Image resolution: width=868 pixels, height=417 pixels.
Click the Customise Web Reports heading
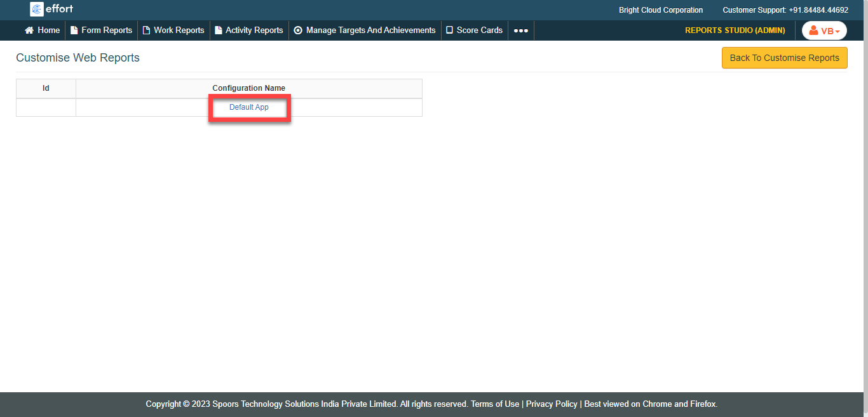click(78, 58)
